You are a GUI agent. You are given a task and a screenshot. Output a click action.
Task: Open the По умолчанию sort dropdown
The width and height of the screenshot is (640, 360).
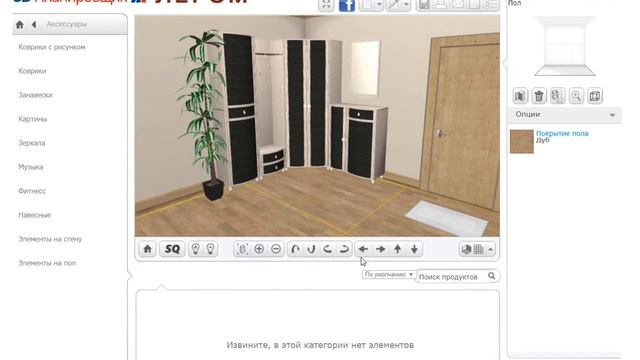click(389, 275)
